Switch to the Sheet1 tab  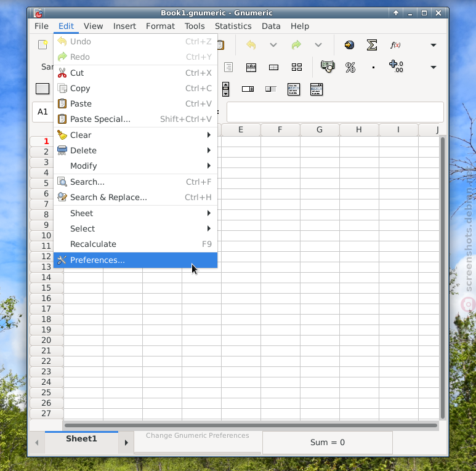(x=81, y=439)
